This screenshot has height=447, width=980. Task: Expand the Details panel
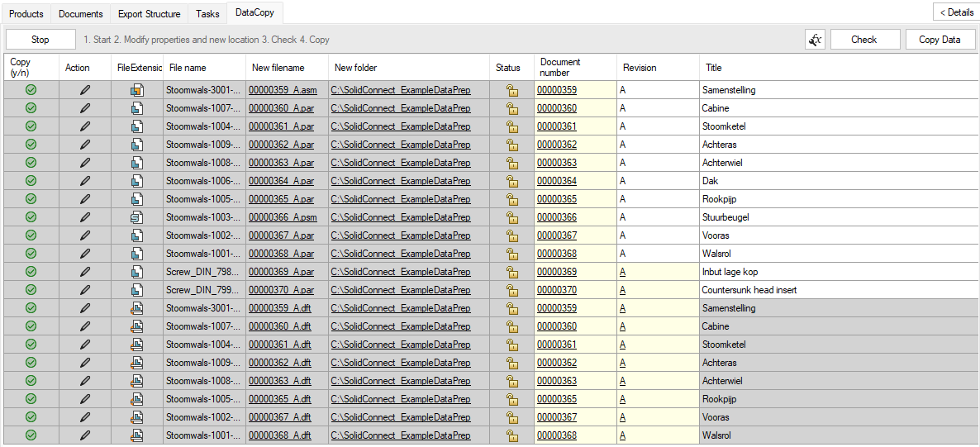(x=956, y=12)
